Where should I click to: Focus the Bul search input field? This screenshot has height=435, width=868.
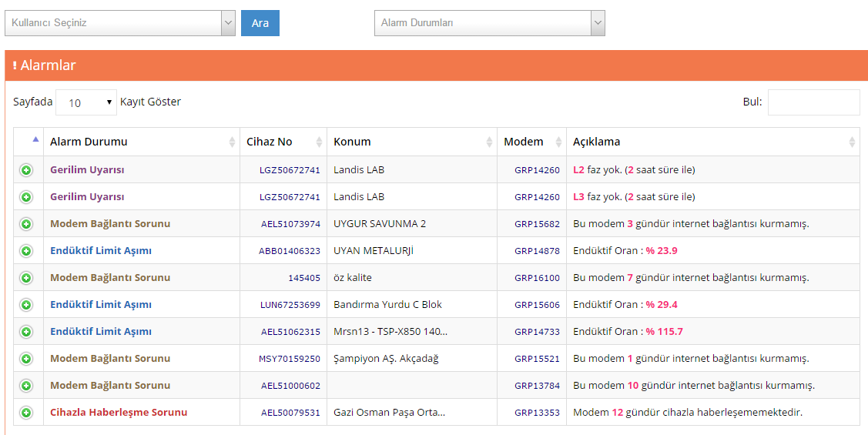pos(814,102)
